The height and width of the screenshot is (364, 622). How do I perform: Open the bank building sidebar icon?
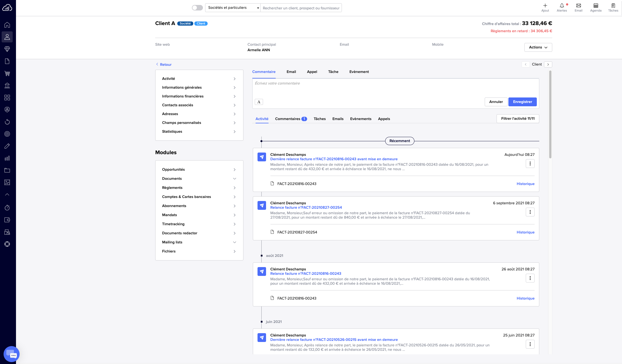pos(7,86)
